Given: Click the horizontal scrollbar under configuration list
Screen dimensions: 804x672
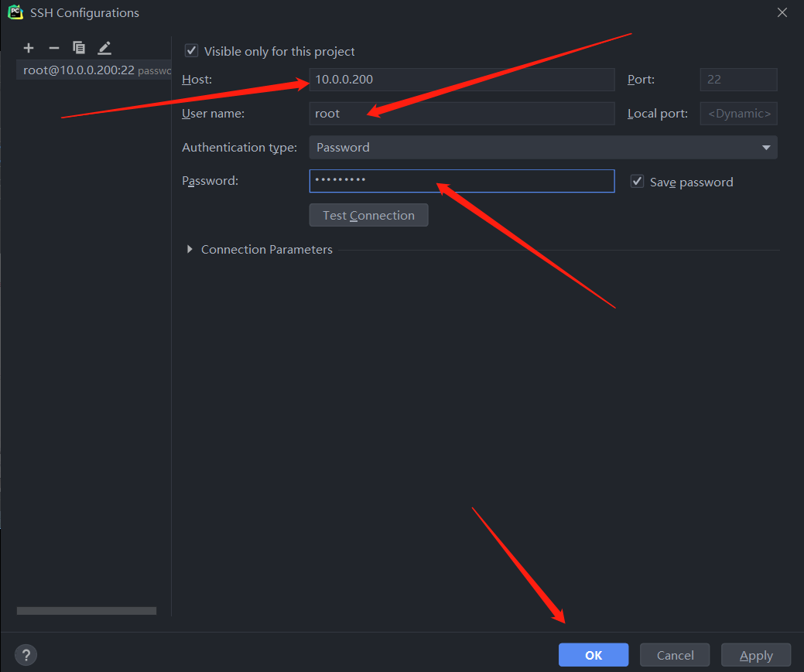Looking at the screenshot, I should [86, 610].
